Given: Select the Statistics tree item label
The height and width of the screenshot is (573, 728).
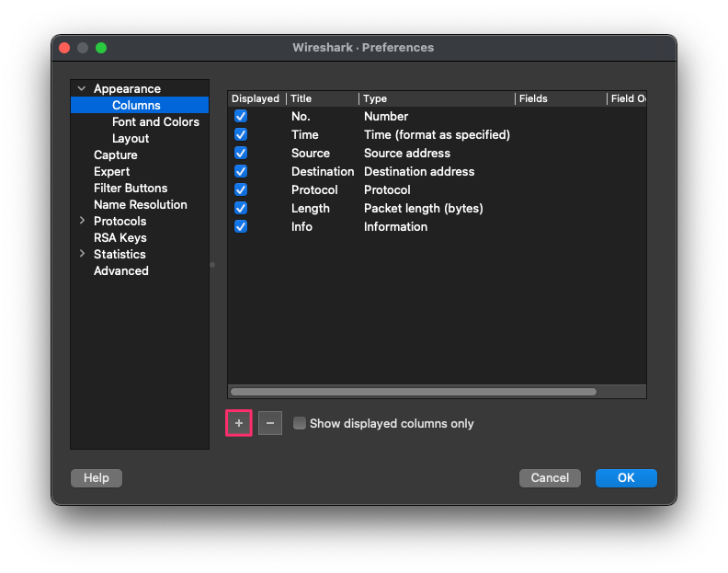Looking at the screenshot, I should [119, 254].
